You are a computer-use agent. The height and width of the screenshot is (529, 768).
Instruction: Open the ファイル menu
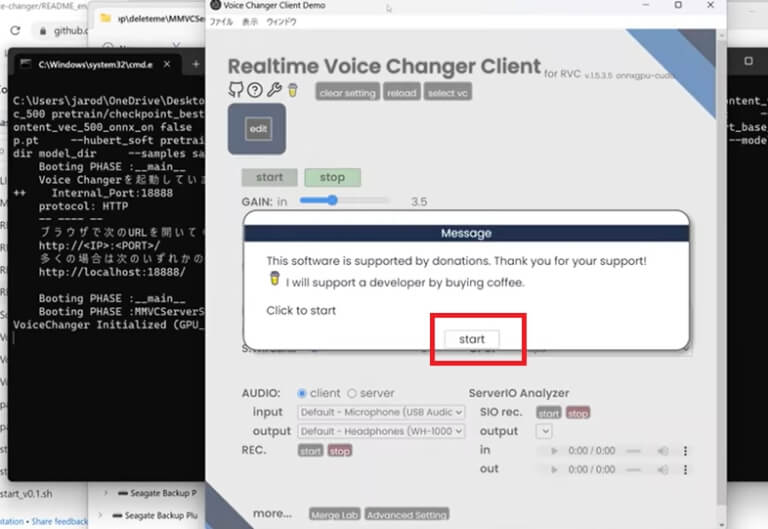[221, 21]
